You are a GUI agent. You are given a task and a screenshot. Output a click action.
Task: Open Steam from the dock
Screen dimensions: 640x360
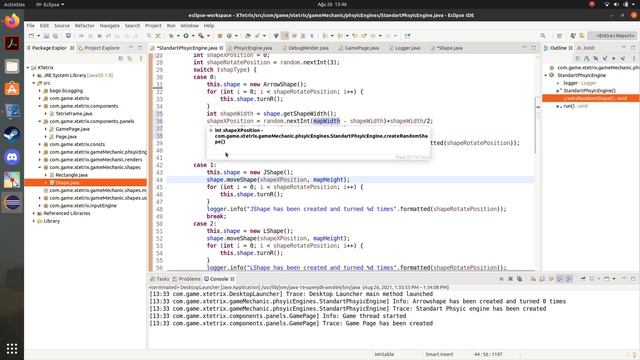tap(12, 134)
